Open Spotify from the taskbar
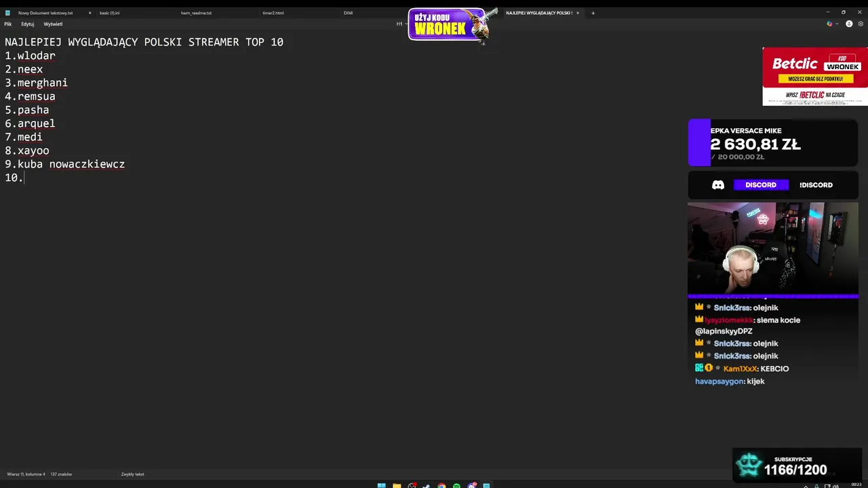The height and width of the screenshot is (488, 868). click(x=456, y=485)
